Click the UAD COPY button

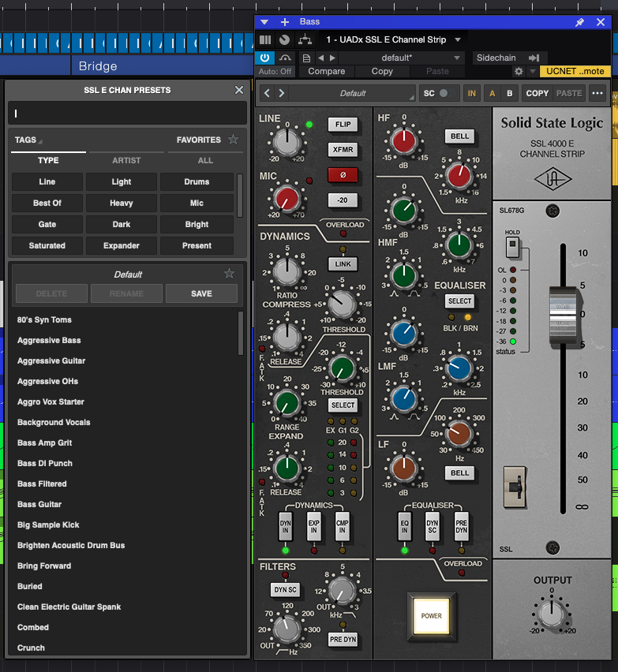pos(537,93)
